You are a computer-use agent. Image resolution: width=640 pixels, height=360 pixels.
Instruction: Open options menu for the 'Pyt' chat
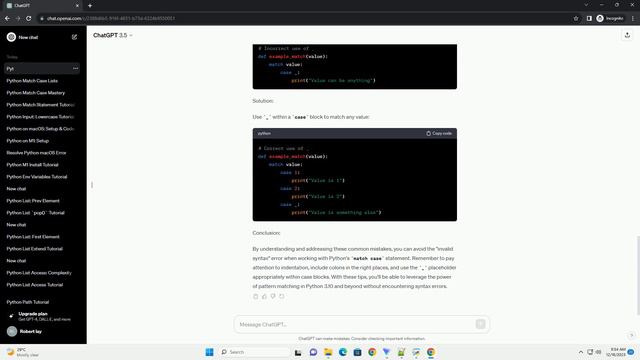pyautogui.click(x=76, y=69)
